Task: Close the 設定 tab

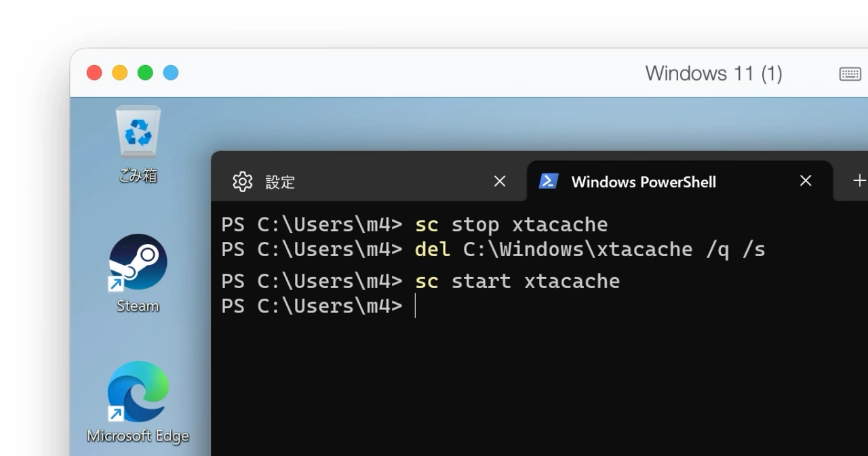Action: [500, 181]
